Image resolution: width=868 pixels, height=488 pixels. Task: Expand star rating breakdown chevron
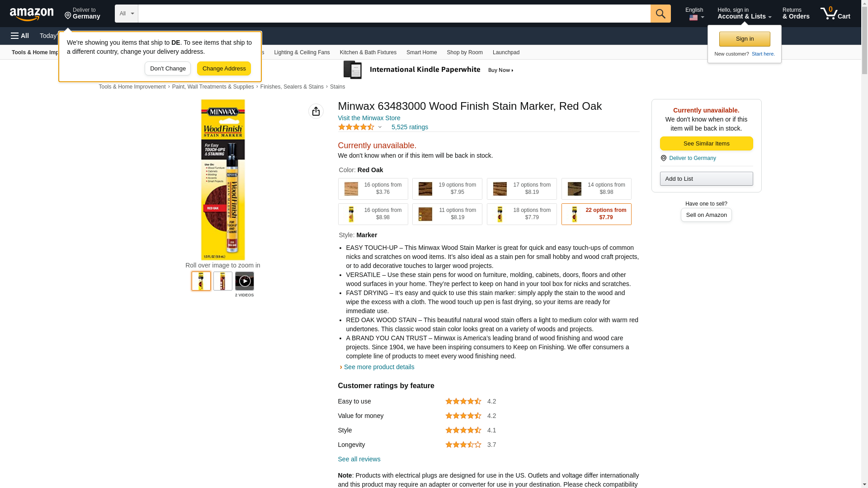380,127
